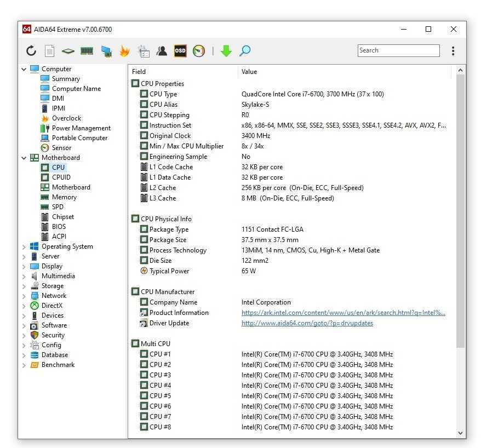The image size is (481, 448).
Task: Click the network computers toolbar icon
Action: pyautogui.click(x=106, y=51)
